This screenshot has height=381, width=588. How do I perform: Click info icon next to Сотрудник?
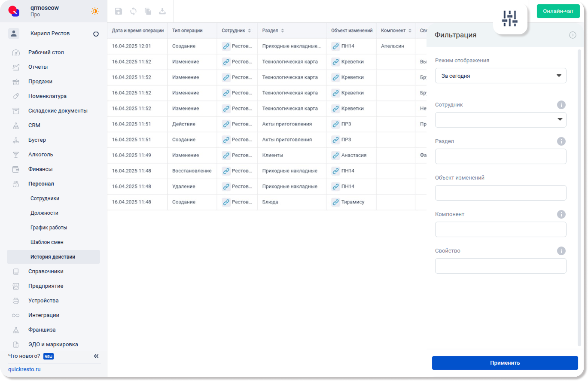coord(561,105)
